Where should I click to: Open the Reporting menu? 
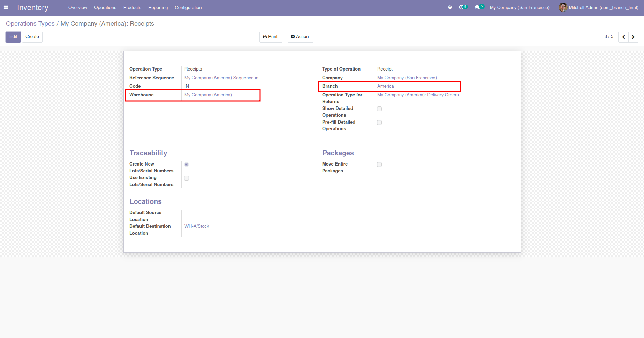(x=158, y=7)
